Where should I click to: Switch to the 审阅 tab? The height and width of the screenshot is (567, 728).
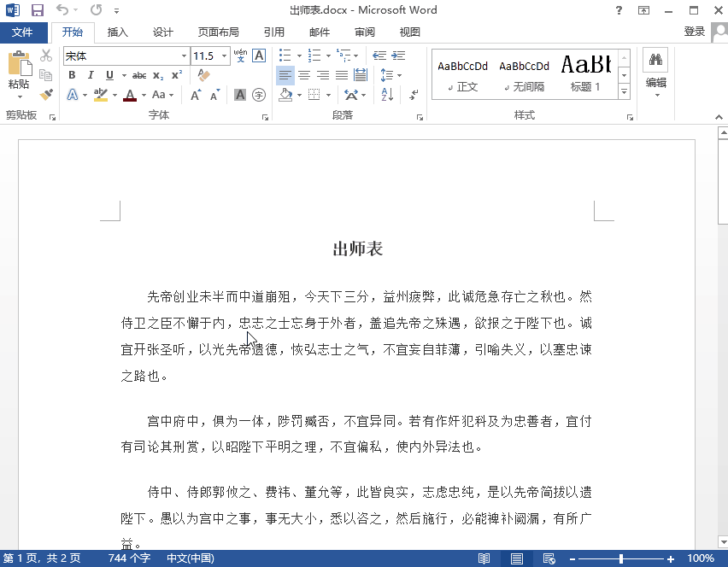point(365,32)
